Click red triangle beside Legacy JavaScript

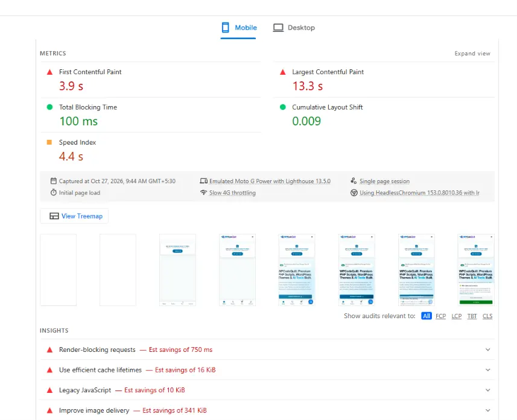(50, 390)
